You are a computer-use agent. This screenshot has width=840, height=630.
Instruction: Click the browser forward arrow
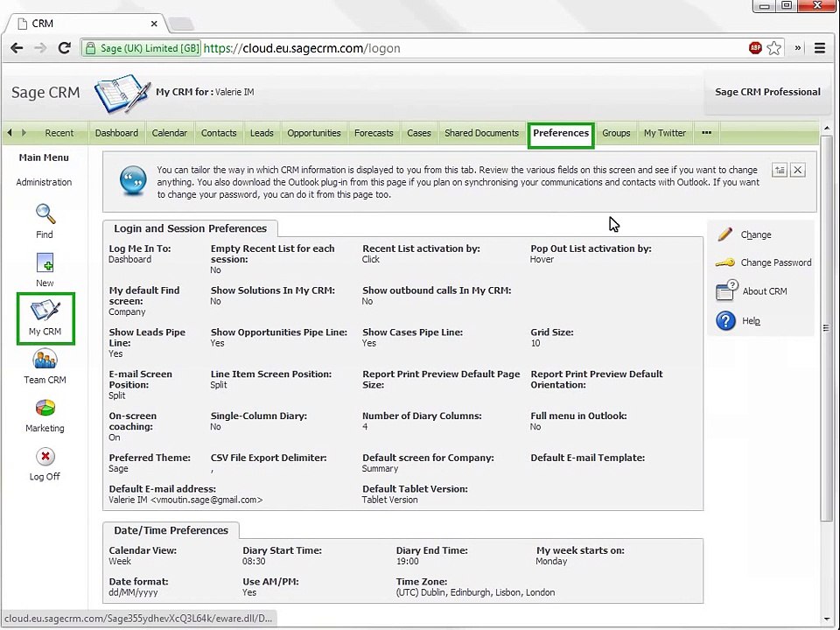[x=40, y=48]
